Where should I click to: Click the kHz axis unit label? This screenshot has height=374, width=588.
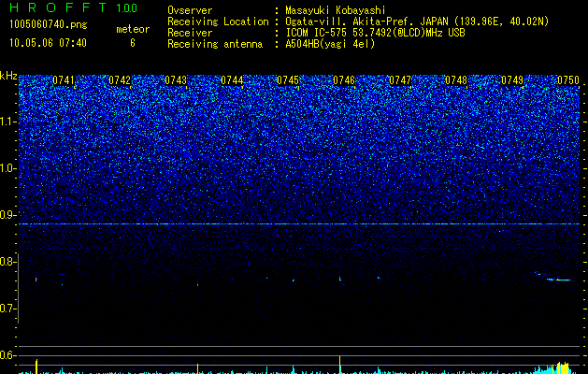(x=8, y=76)
